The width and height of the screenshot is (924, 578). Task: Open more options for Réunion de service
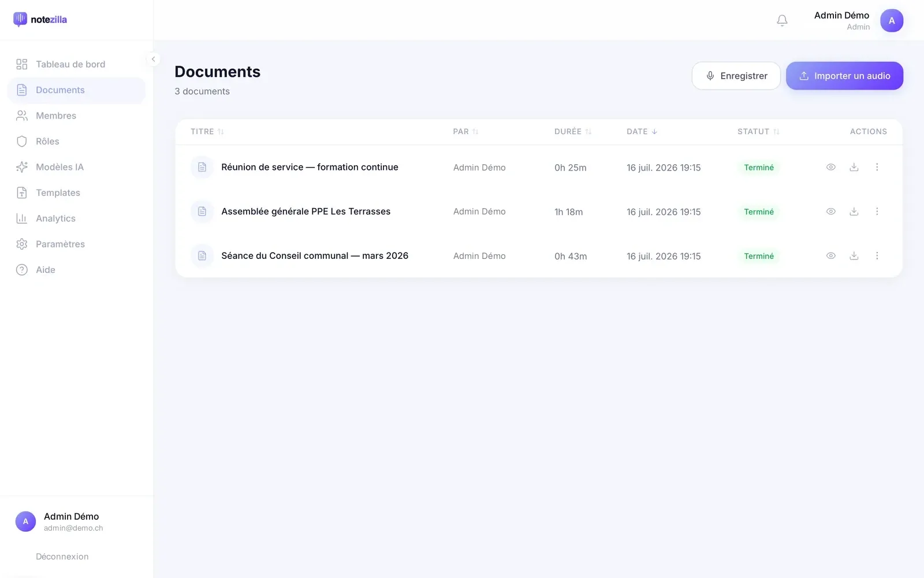click(x=877, y=167)
